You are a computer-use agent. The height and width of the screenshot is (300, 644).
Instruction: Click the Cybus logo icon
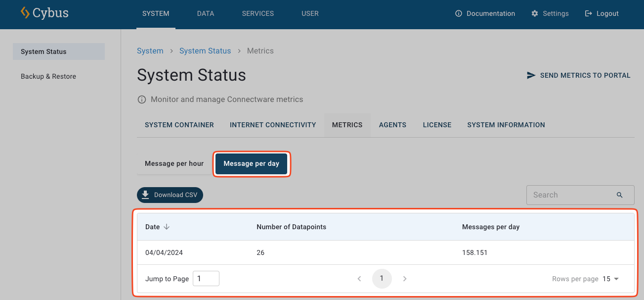25,13
